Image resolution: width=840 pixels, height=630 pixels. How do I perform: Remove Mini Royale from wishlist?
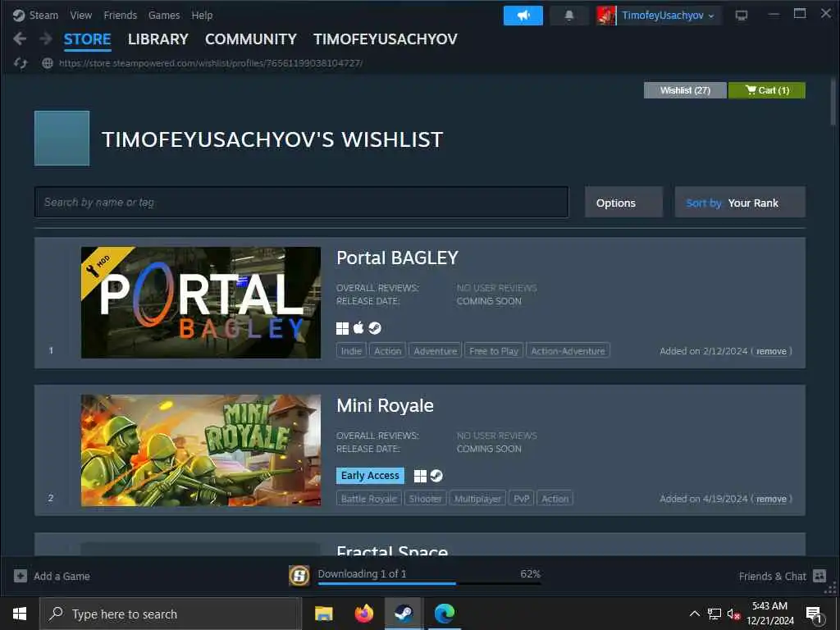tap(771, 500)
